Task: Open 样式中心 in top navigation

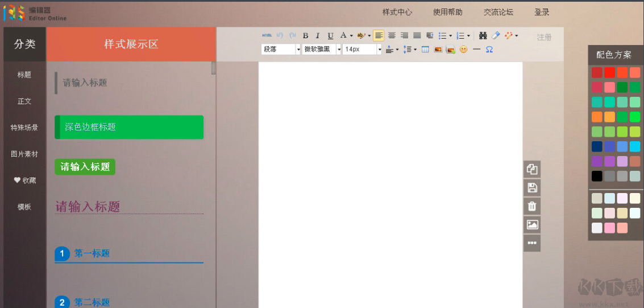Action: pos(397,12)
